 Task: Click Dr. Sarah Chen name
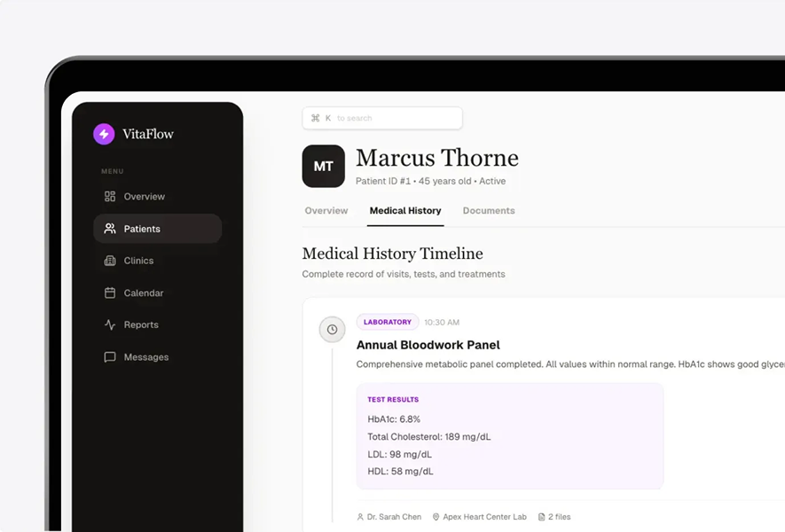tap(394, 517)
